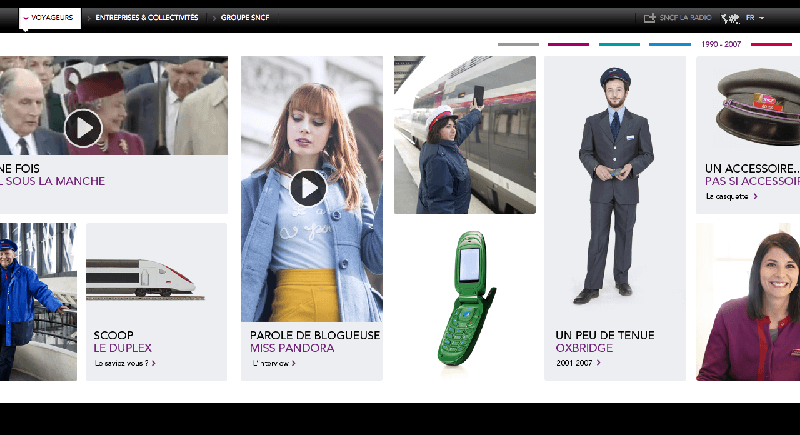Open the conductor photographing train image
The width and height of the screenshot is (800, 435).
point(465,135)
